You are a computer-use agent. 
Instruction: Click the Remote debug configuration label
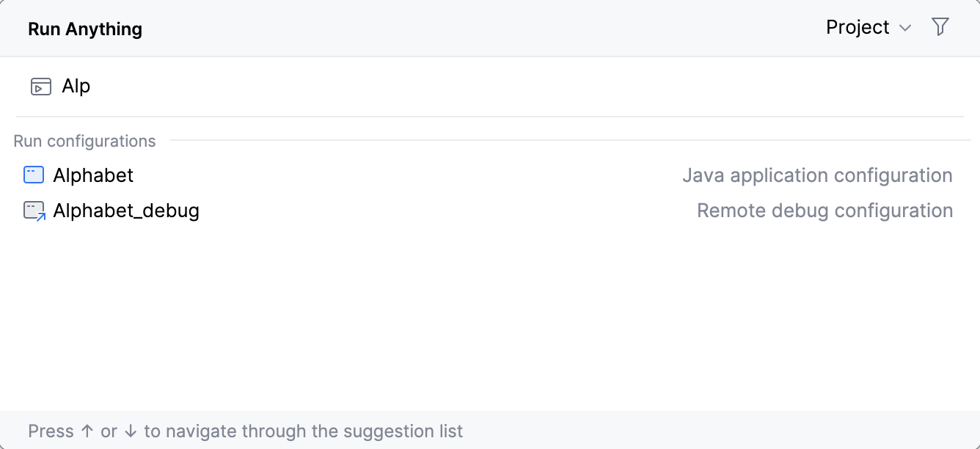click(824, 211)
